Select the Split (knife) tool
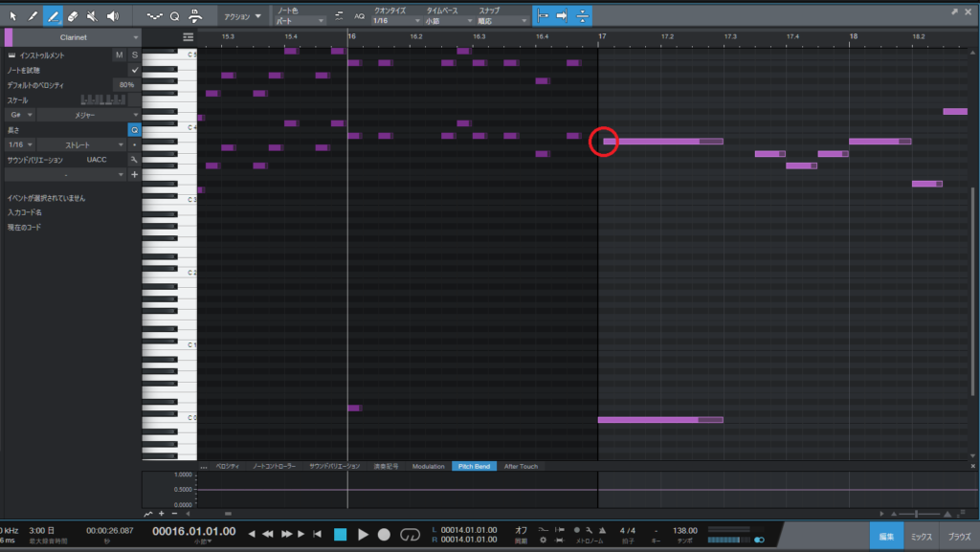This screenshot has width=980, height=552. click(33, 16)
